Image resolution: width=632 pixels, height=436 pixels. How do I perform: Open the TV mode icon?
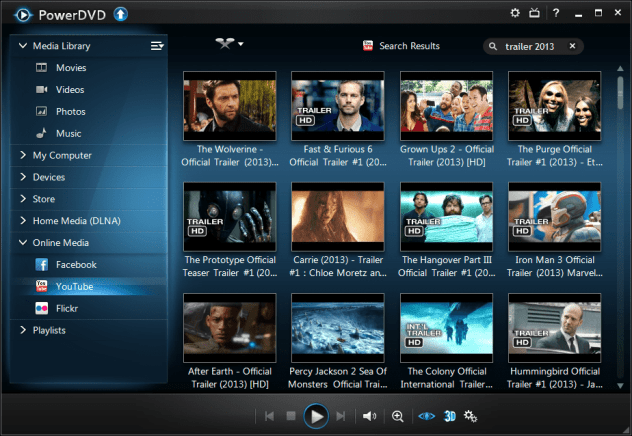tap(537, 13)
